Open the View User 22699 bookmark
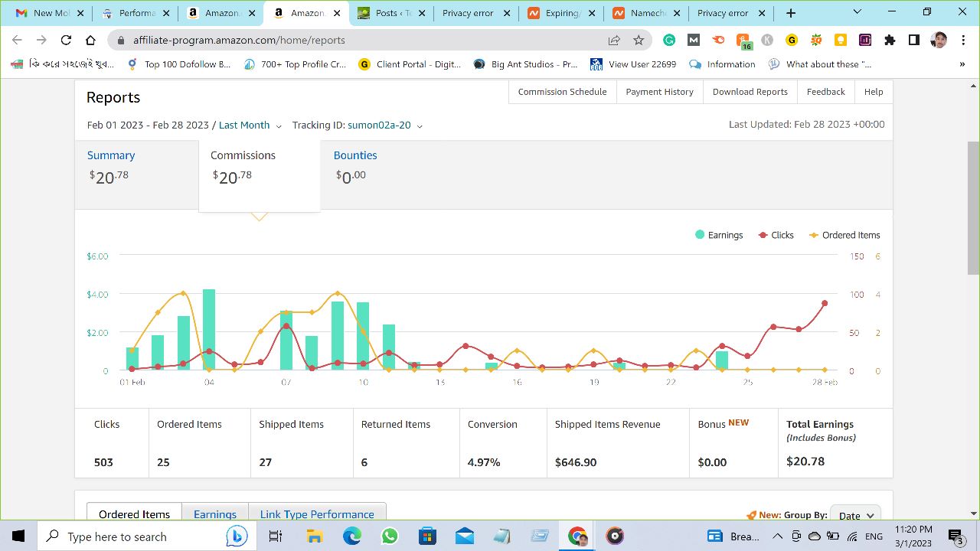The width and height of the screenshot is (980, 551). point(632,64)
